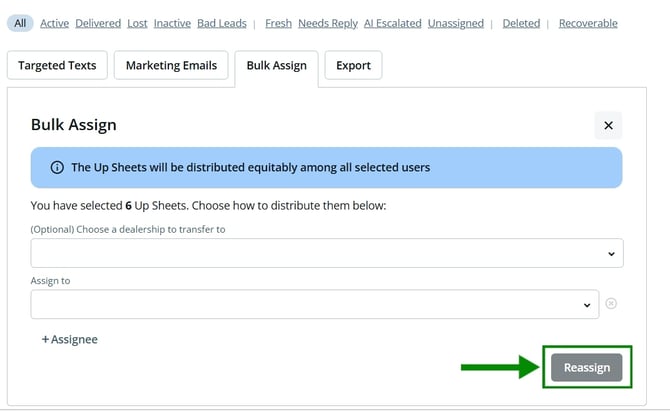Click the Bulk Assign heading text
Image resolution: width=670 pixels, height=411 pixels.
73,125
